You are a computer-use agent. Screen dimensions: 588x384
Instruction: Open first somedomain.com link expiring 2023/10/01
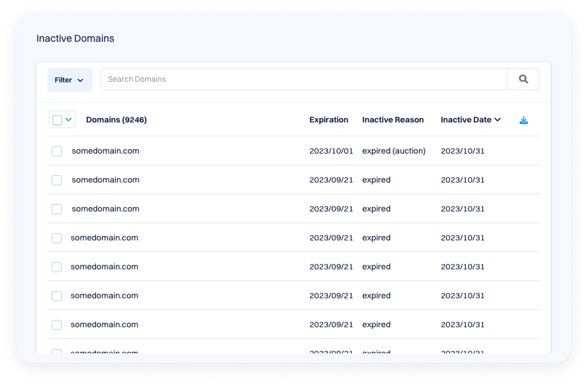tap(105, 151)
